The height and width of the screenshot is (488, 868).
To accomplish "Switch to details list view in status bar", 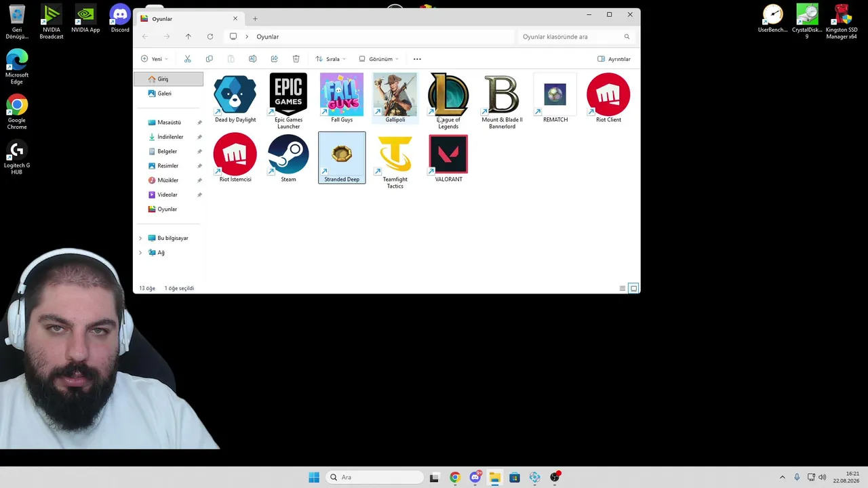I will pos(623,289).
